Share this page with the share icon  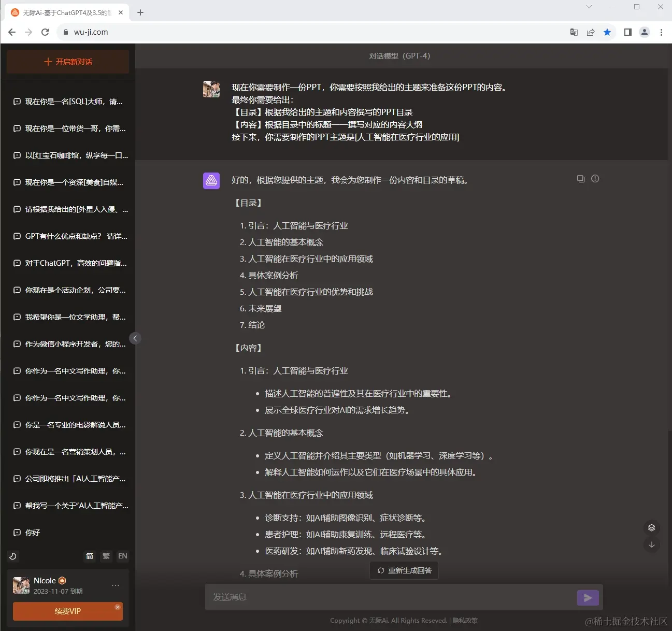(x=591, y=32)
